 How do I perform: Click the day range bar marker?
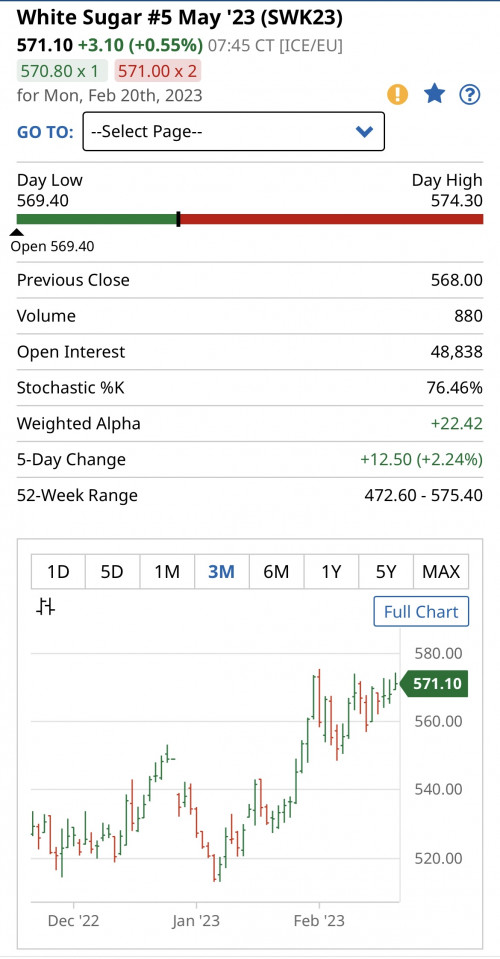pos(178,219)
